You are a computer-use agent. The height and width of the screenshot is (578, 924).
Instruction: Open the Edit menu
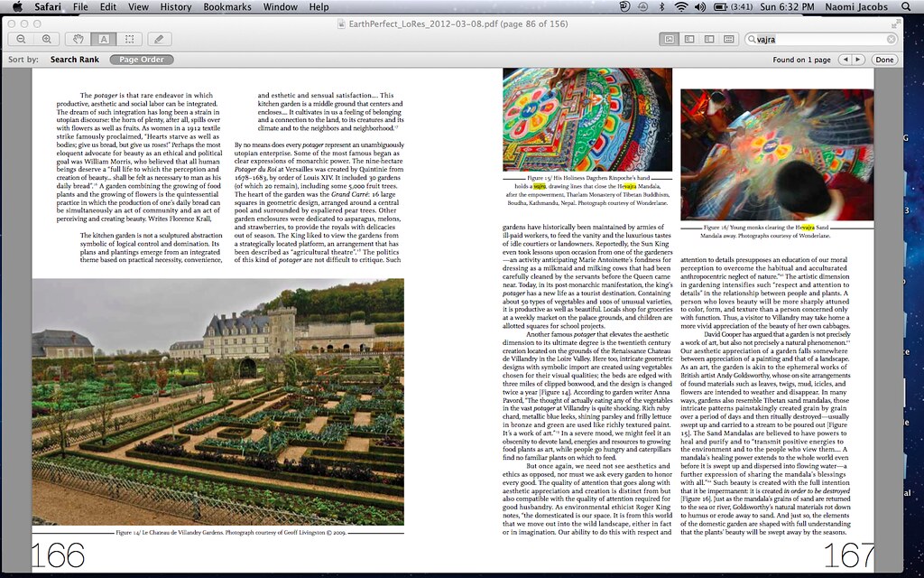[x=108, y=7]
